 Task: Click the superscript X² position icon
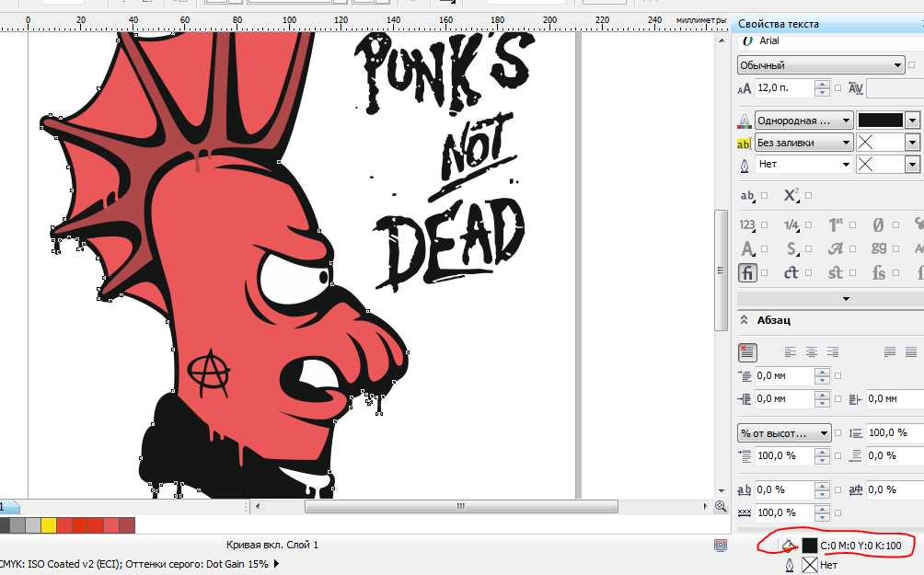click(x=791, y=196)
